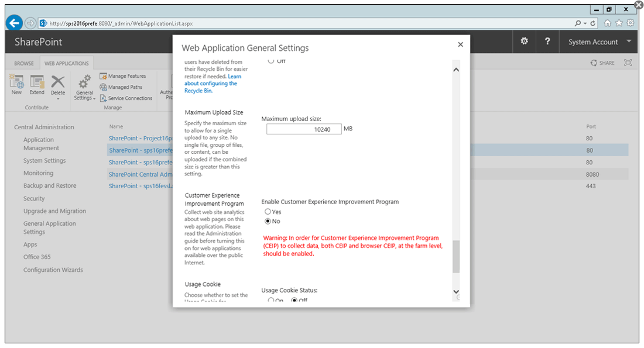Viewport: 644px width, 348px height.
Task: Open Configuration Wizards
Action: 53,270
